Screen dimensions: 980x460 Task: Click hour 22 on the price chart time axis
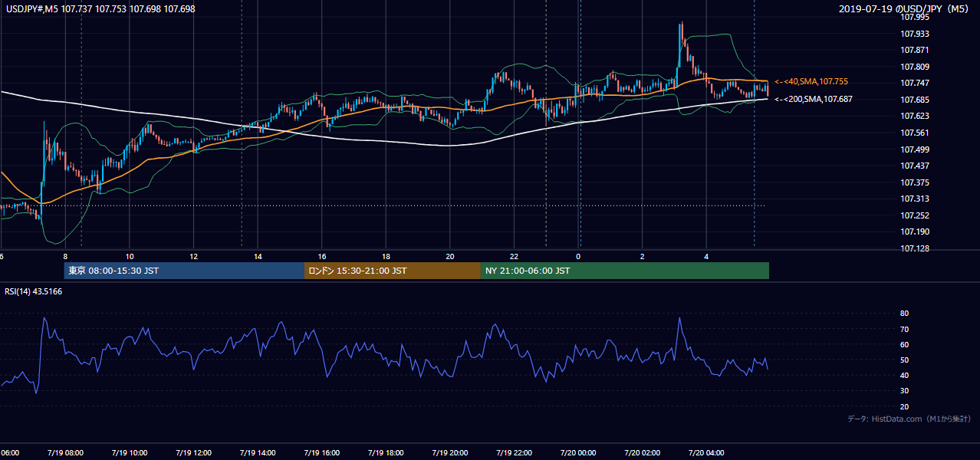point(515,257)
